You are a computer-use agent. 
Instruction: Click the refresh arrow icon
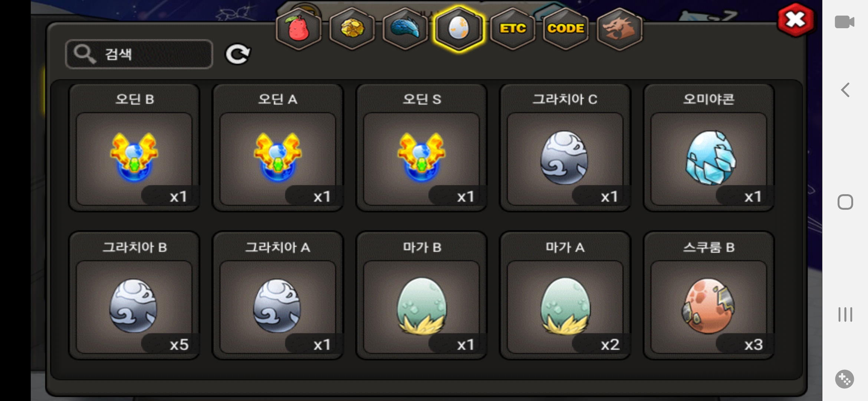click(x=238, y=55)
